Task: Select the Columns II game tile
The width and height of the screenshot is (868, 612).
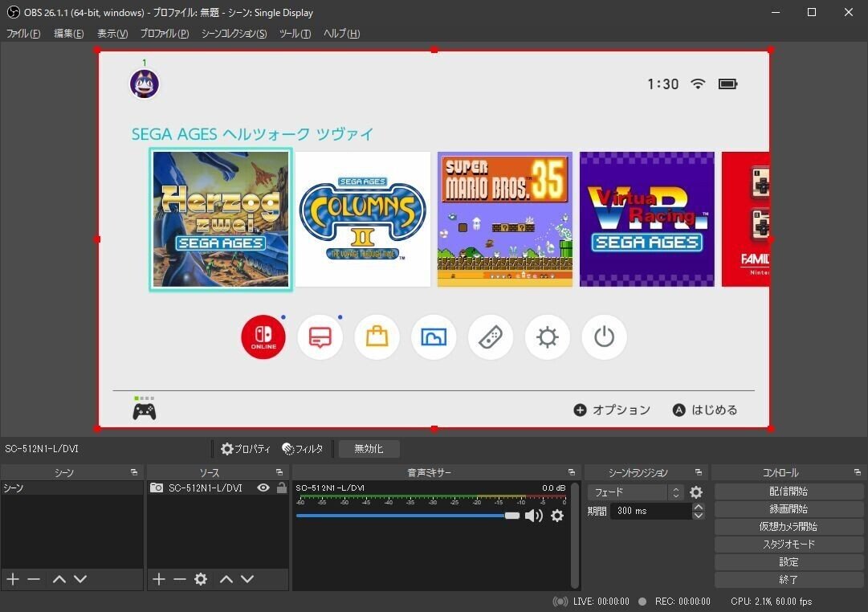Action: pos(363,219)
